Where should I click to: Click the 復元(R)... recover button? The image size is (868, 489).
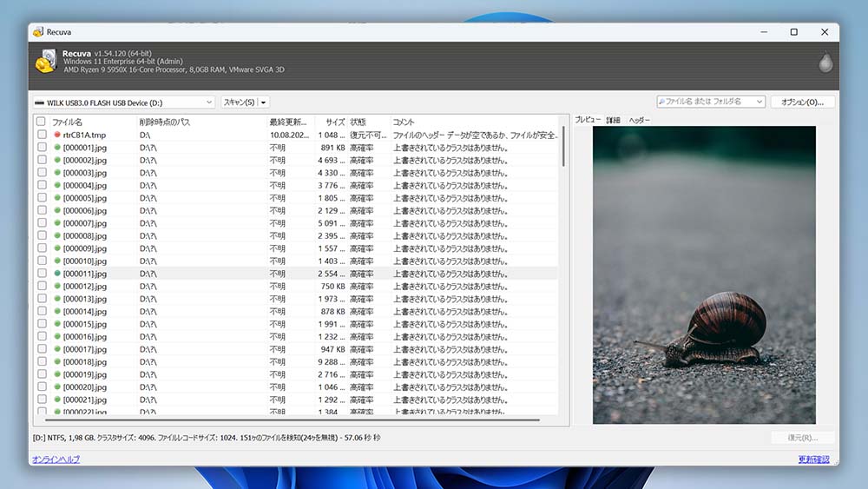[802, 438]
